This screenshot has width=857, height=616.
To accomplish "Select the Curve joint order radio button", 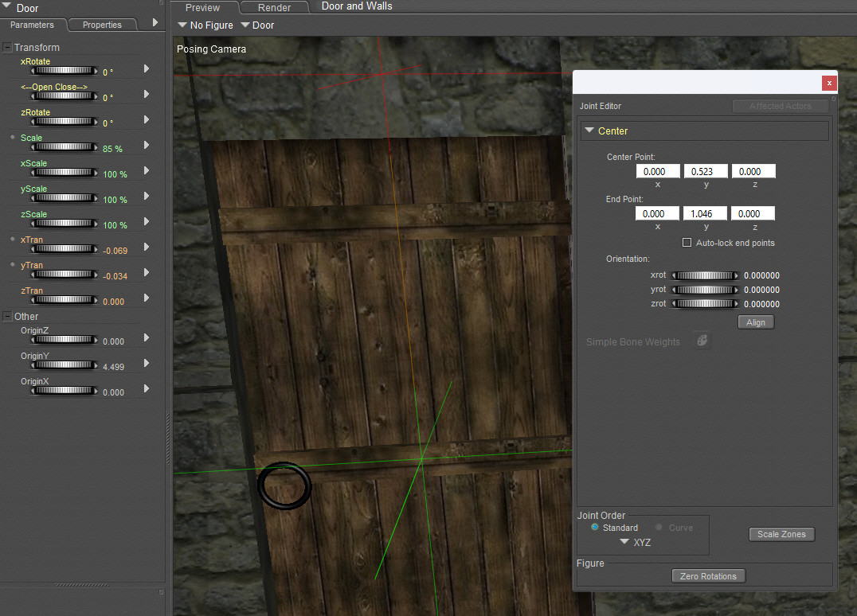I will click(x=659, y=527).
